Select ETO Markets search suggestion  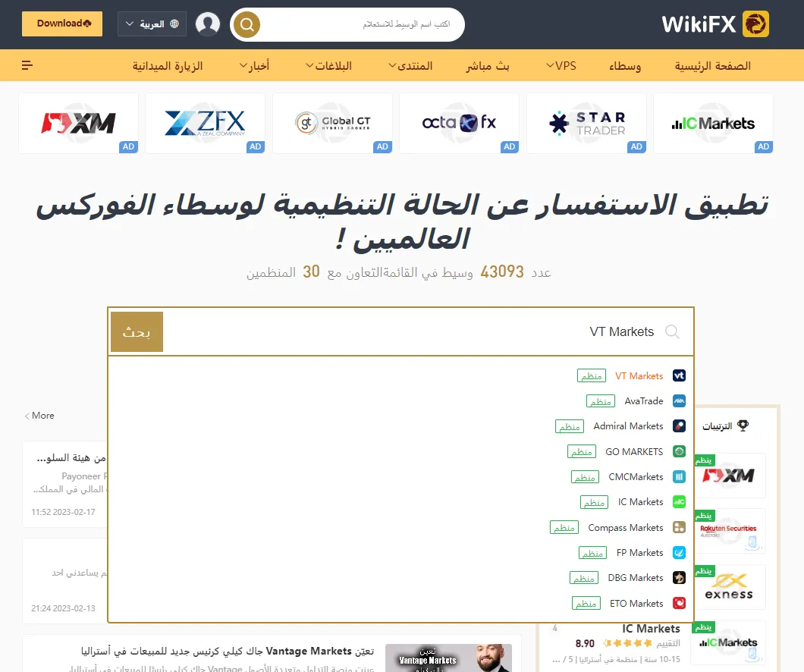click(x=636, y=603)
